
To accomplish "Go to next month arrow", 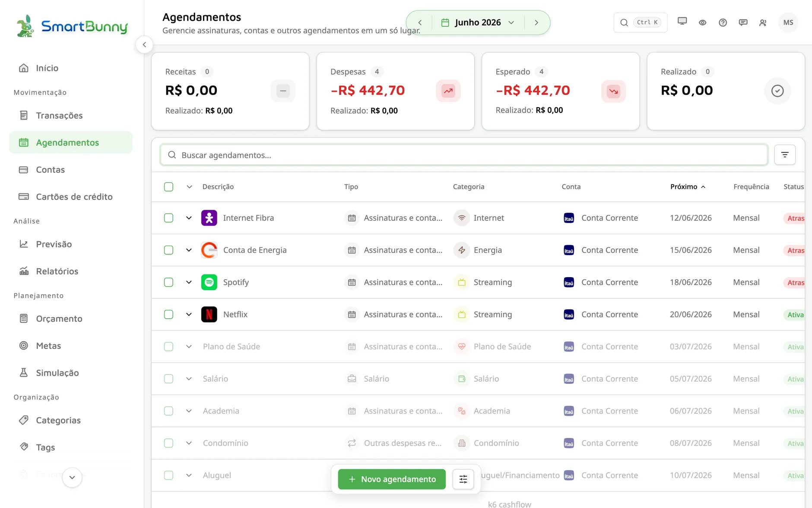I will click(536, 22).
